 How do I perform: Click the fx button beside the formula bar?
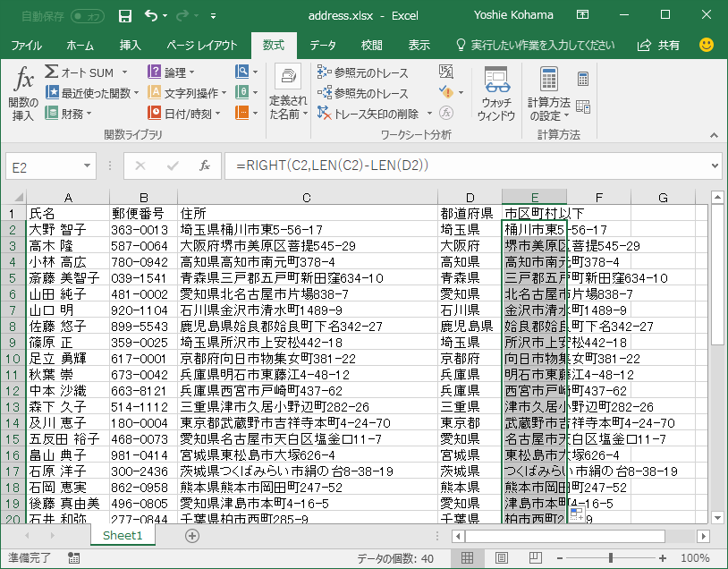(x=205, y=166)
